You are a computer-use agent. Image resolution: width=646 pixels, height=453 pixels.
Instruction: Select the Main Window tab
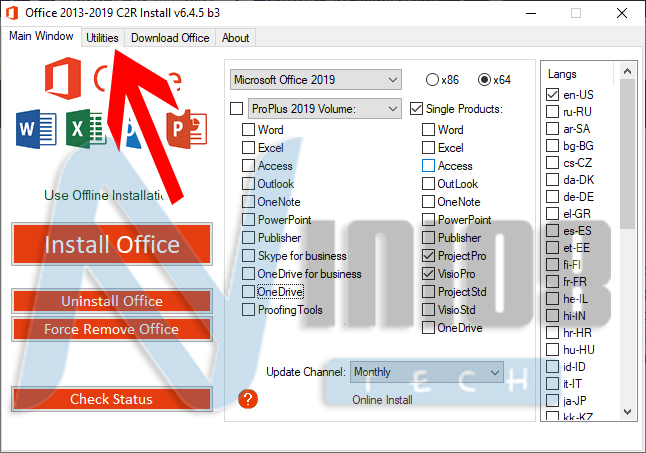[x=41, y=36]
